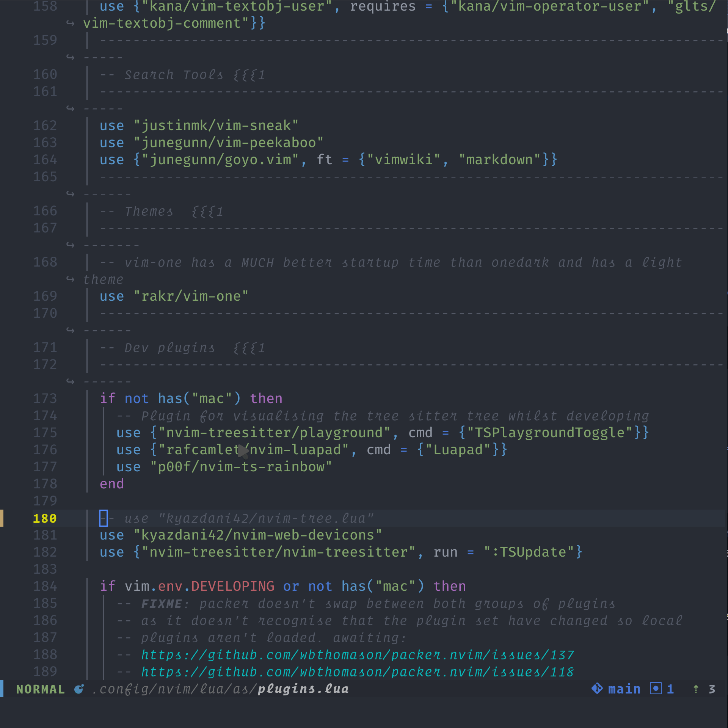Open the packer.nvim issues/118 link

(x=358, y=672)
